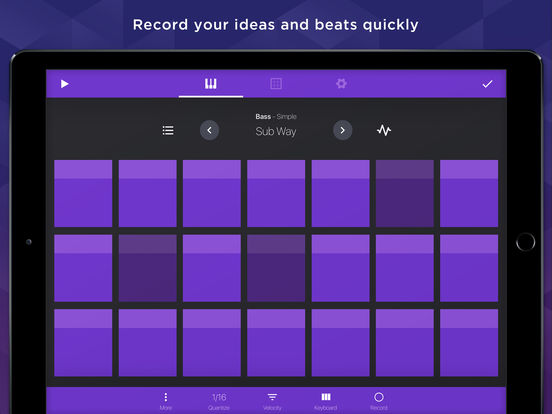
Task: Tap the first pad in the middle row
Action: 83,268
